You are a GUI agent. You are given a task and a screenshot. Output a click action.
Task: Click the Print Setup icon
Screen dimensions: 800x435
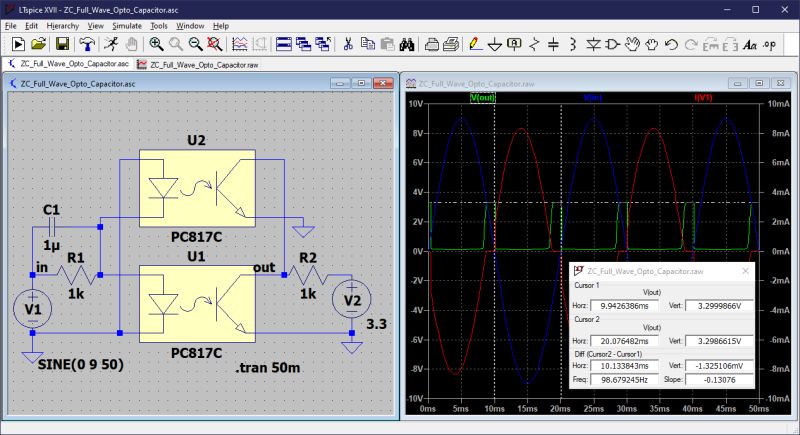[x=432, y=44]
